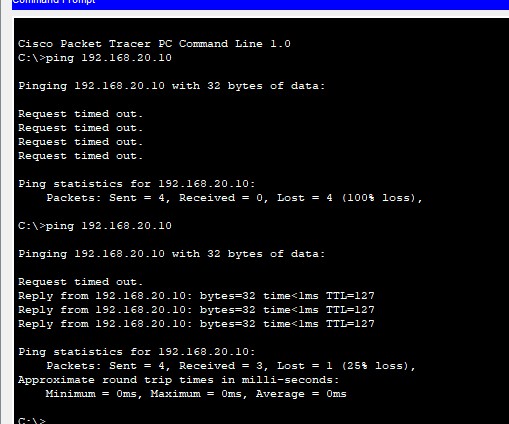The width and height of the screenshot is (509, 424).
Task: Click 'Approximate round trip times in milli-seconds:' line
Action: tap(179, 380)
